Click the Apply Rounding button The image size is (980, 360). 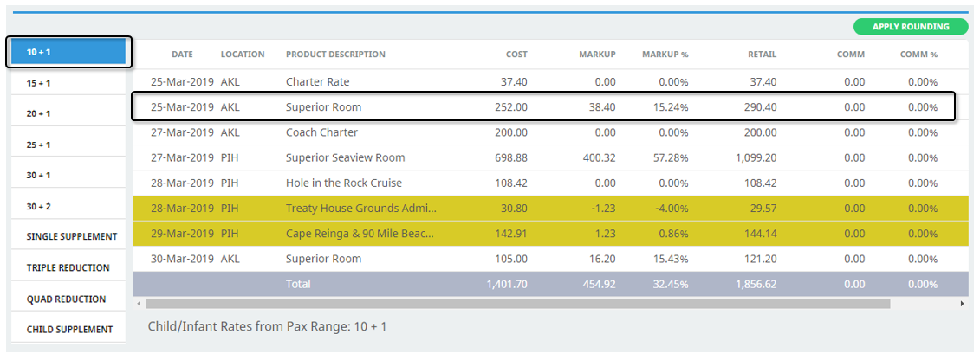911,27
